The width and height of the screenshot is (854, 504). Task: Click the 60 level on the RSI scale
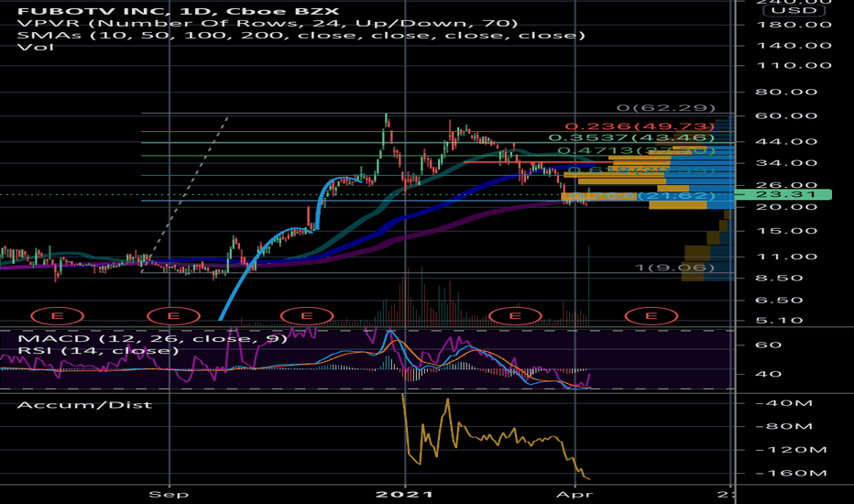769,345
